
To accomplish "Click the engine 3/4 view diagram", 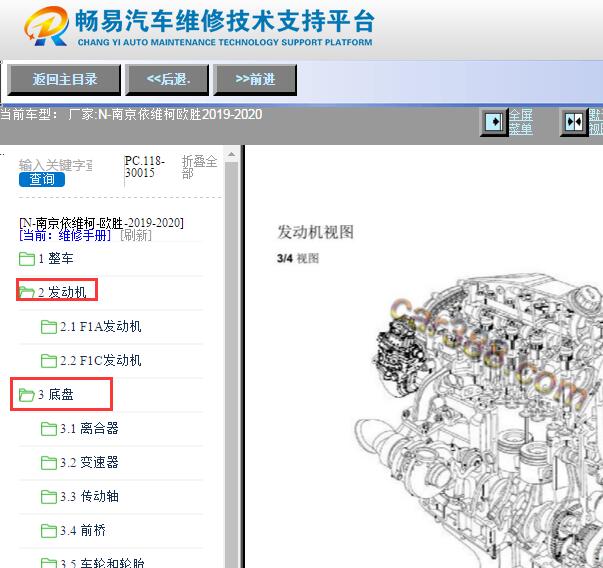I will [x=478, y=421].
